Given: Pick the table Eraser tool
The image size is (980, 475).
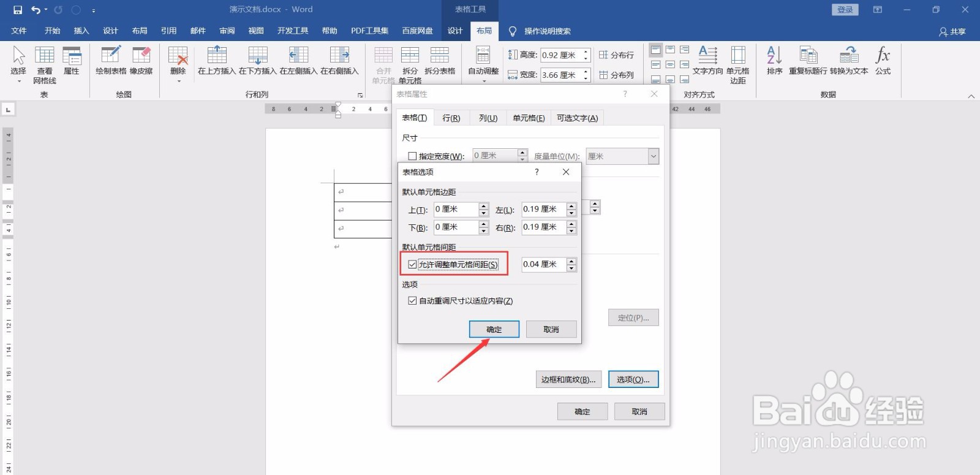Looking at the screenshot, I should [141, 61].
